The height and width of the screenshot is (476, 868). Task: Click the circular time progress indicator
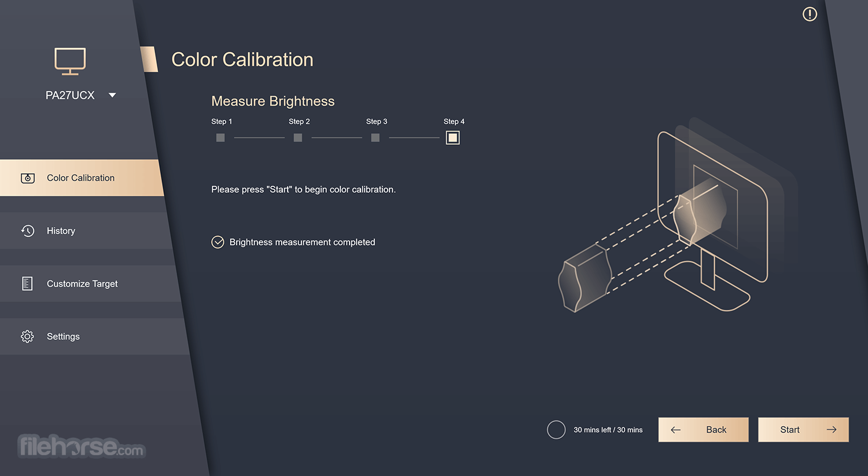pos(556,430)
